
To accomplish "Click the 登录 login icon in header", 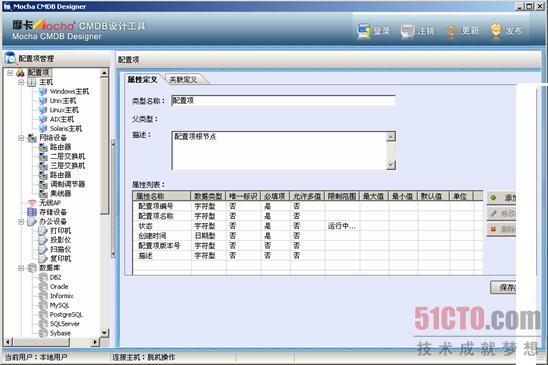I will pyautogui.click(x=363, y=31).
